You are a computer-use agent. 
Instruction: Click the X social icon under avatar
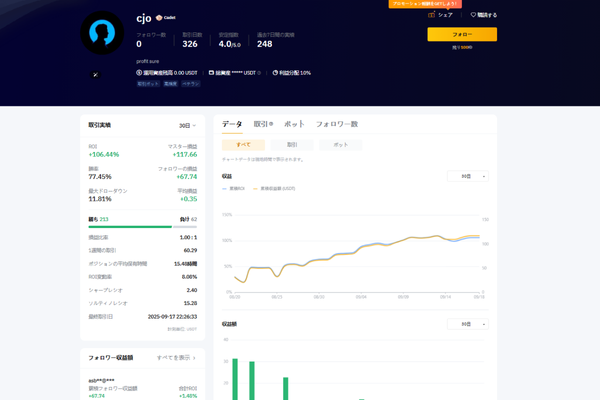(x=94, y=75)
